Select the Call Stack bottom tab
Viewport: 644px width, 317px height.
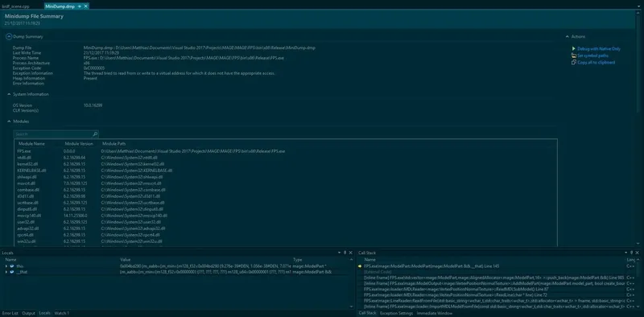(367, 313)
